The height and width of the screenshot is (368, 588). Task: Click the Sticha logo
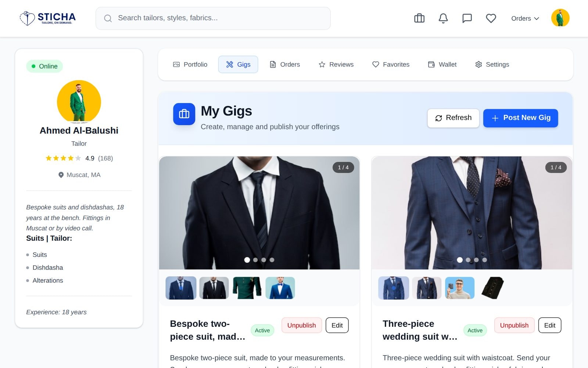(48, 18)
